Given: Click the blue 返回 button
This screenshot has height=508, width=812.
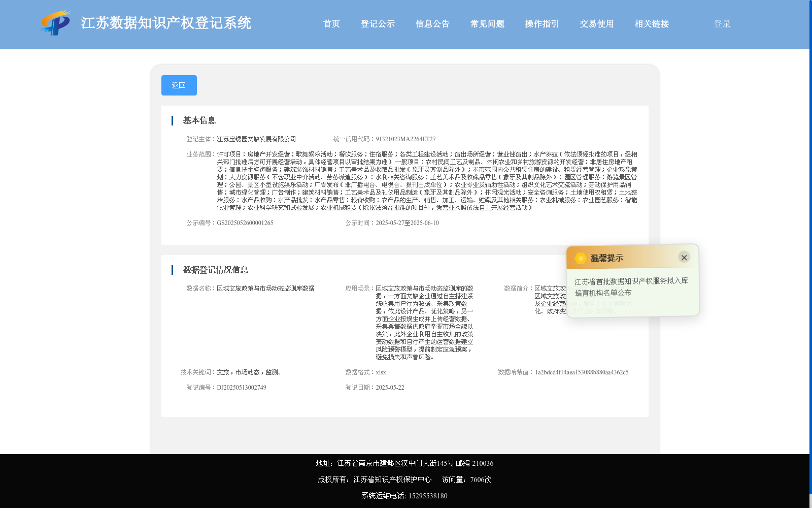Looking at the screenshot, I should click(x=179, y=85).
